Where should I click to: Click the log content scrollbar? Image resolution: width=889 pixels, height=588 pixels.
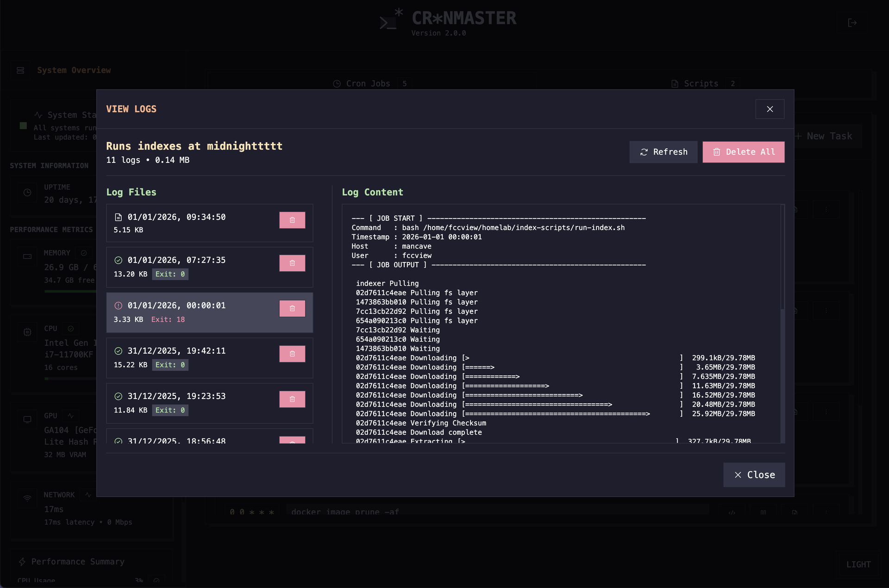[783, 257]
